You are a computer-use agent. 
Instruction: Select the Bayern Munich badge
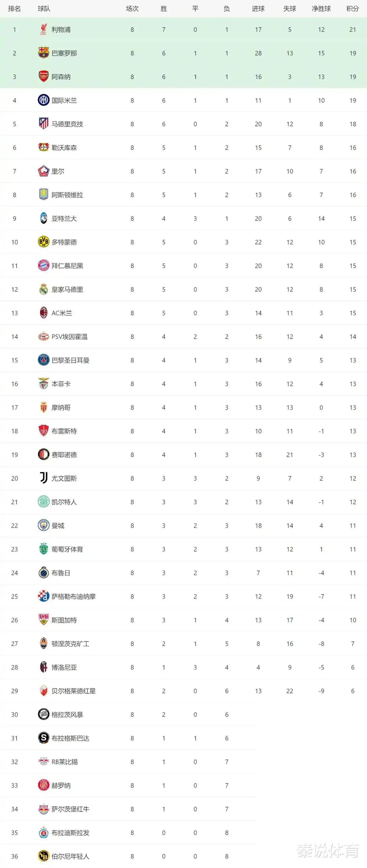coord(43,266)
